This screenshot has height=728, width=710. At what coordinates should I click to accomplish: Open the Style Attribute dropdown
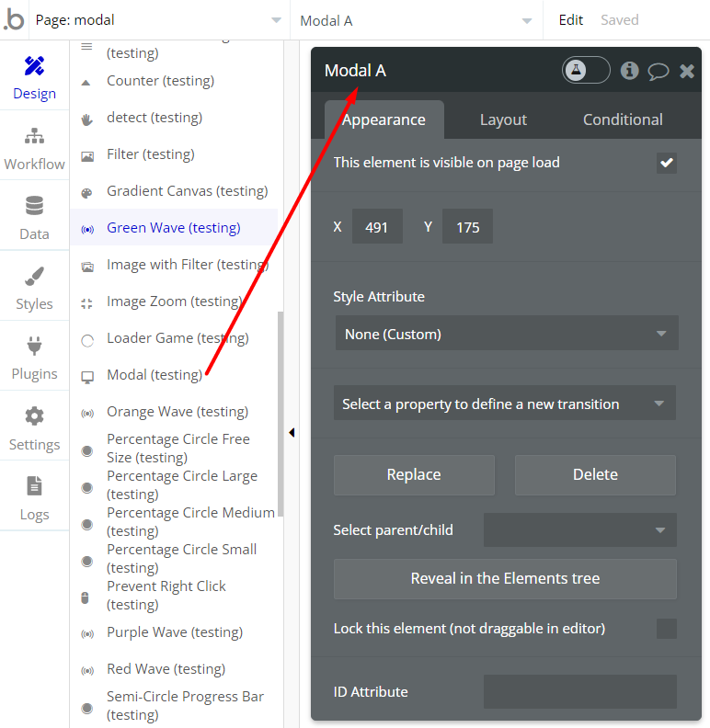[x=506, y=334]
